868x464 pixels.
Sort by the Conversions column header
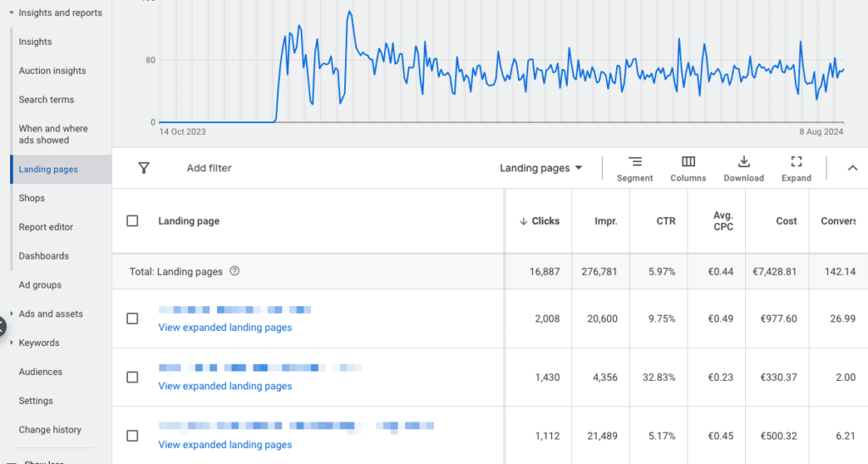[838, 221]
